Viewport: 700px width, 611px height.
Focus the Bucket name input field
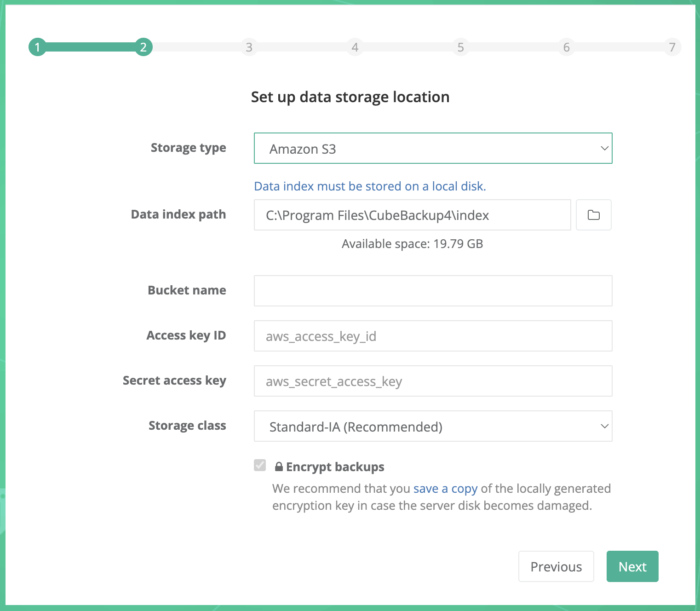432,291
